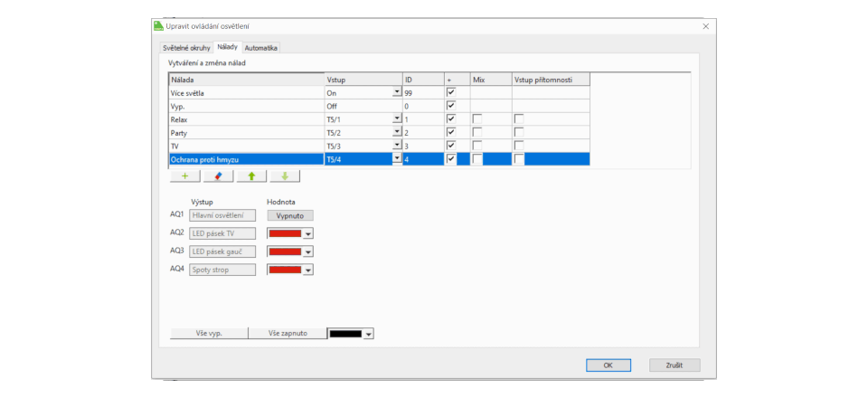Screen dimensions: 868x398
Task: Click the green plus add mood button
Action: pos(184,176)
